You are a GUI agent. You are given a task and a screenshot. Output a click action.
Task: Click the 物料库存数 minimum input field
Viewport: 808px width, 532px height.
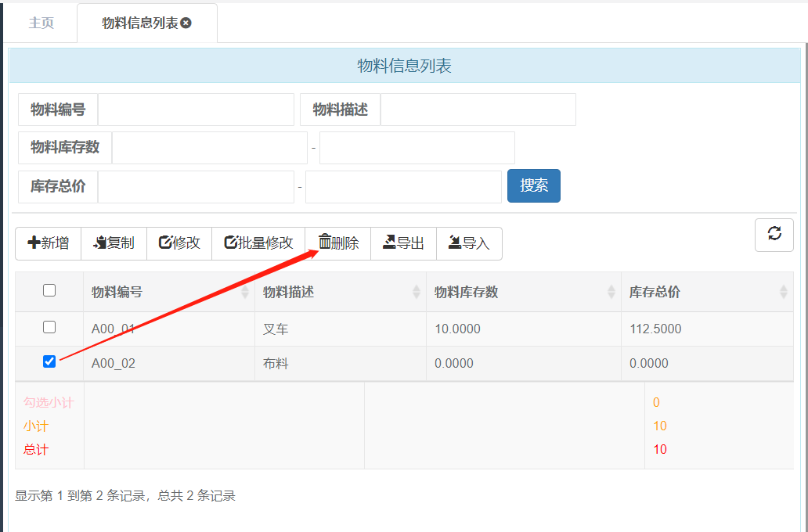coord(210,148)
